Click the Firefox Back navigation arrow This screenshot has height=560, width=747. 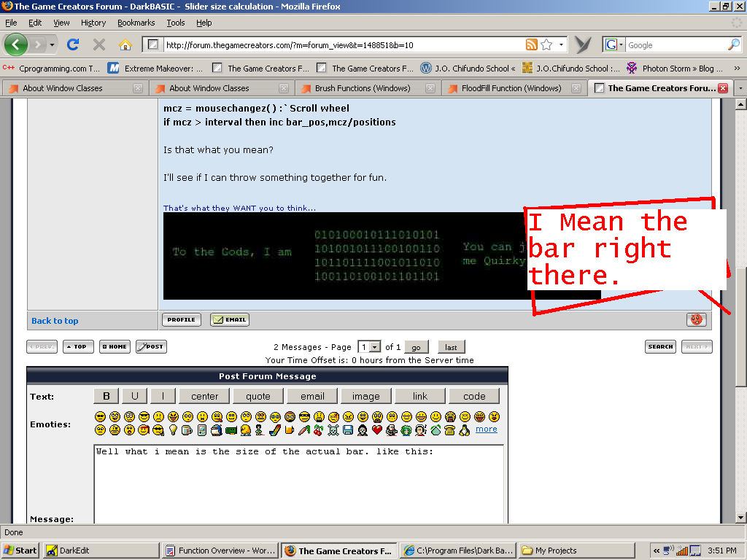(16, 44)
